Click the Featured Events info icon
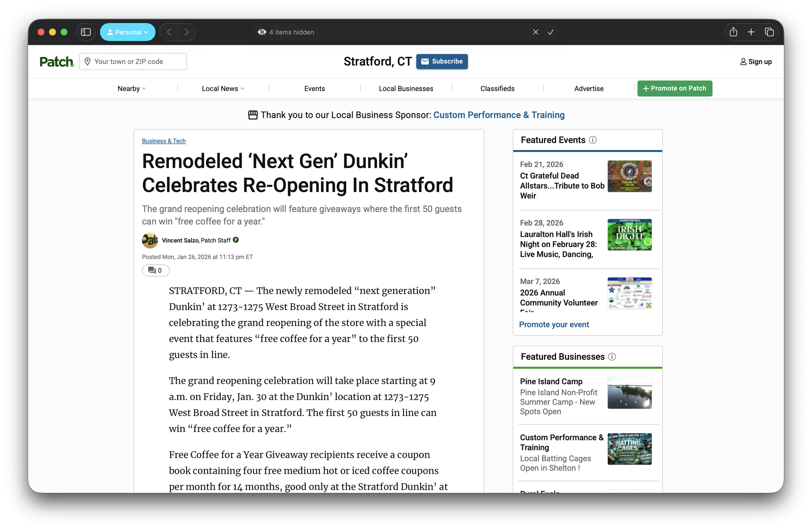 [x=593, y=140]
